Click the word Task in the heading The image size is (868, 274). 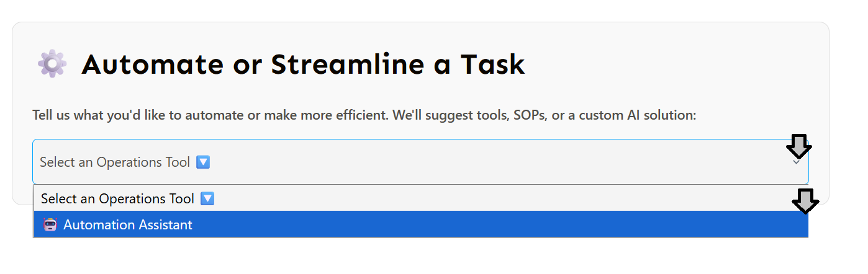(492, 64)
